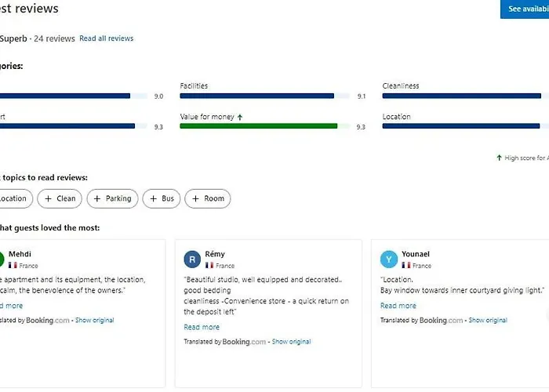Toggle the Parking topic filter
The height and width of the screenshot is (392, 549).
(x=112, y=198)
